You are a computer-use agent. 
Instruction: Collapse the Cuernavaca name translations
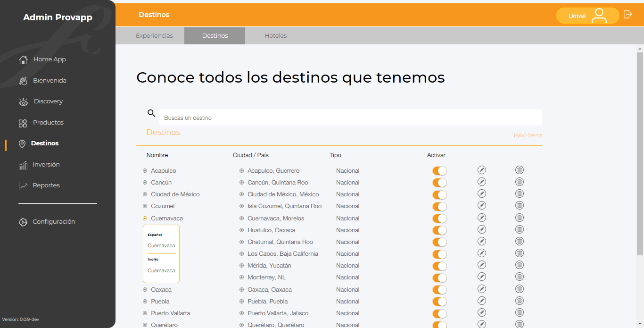point(145,219)
